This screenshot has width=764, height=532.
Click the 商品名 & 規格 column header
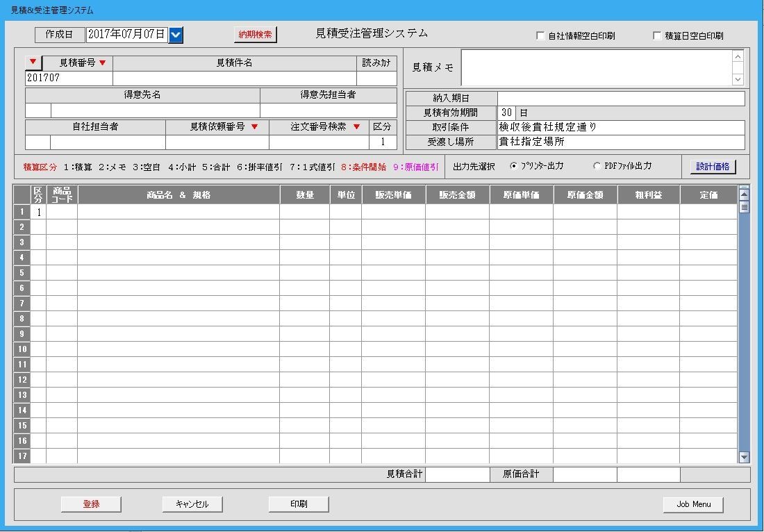pos(178,195)
